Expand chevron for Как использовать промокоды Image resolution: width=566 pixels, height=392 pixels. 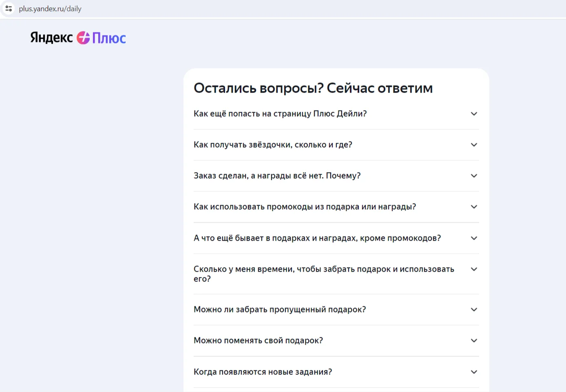point(474,207)
